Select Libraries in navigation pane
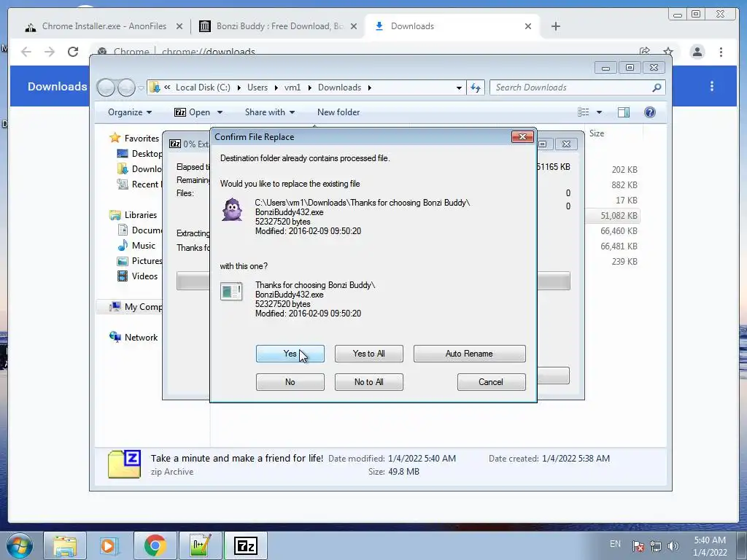 pos(141,215)
